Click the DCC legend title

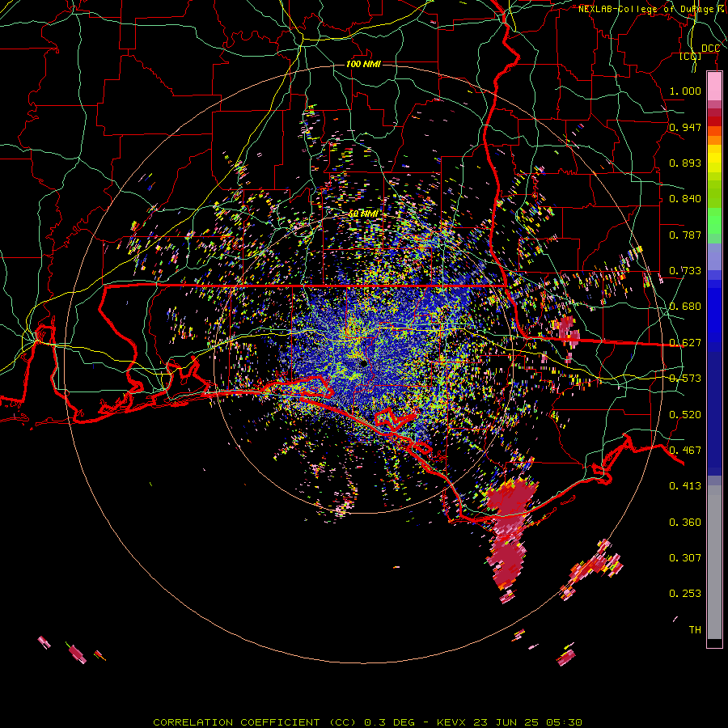[710, 49]
